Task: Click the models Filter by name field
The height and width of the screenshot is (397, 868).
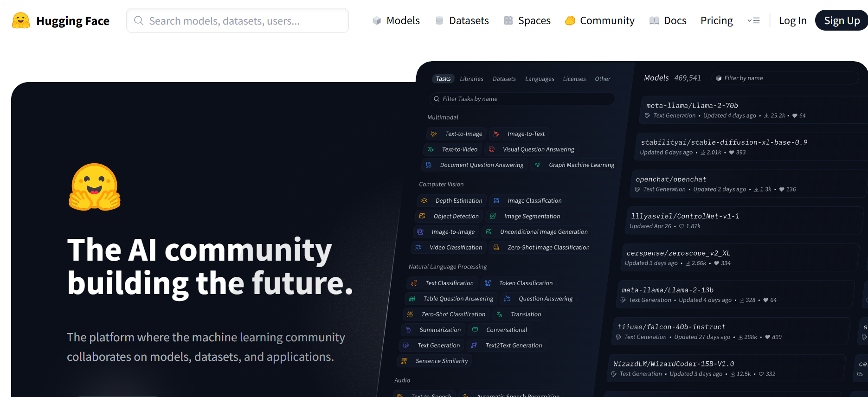Action: (x=785, y=78)
